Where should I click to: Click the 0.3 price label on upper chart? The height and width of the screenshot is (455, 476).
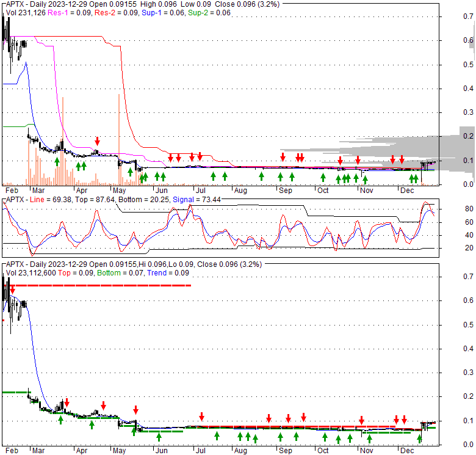click(468, 112)
